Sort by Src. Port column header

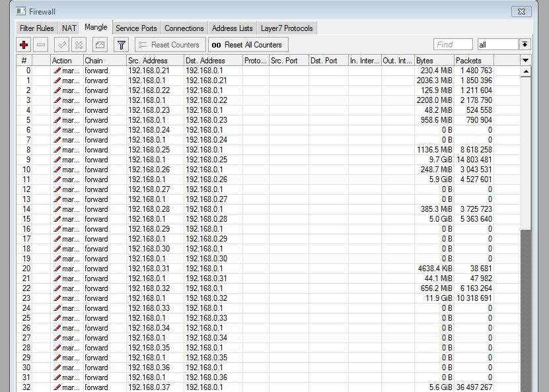(289, 61)
